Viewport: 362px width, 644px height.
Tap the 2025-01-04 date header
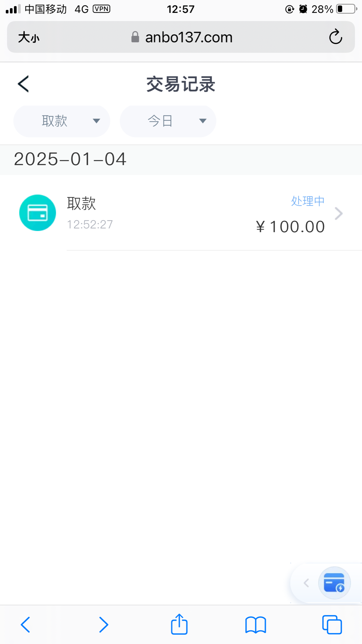point(70,159)
